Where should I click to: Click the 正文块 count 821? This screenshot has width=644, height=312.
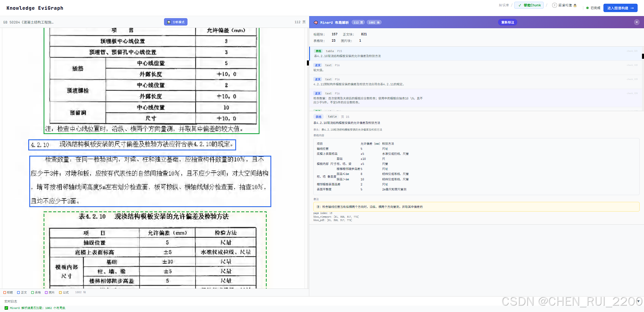point(364,34)
